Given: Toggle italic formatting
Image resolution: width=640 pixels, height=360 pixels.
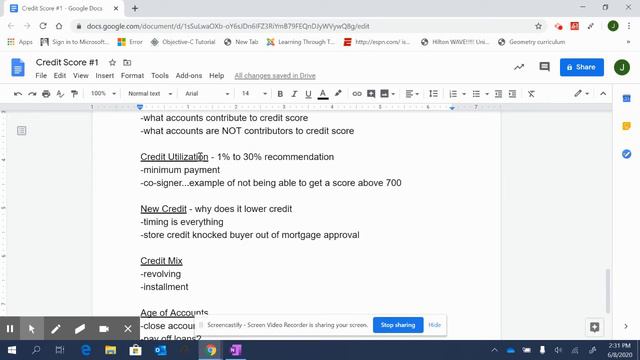Looking at the screenshot, I should point(294,94).
